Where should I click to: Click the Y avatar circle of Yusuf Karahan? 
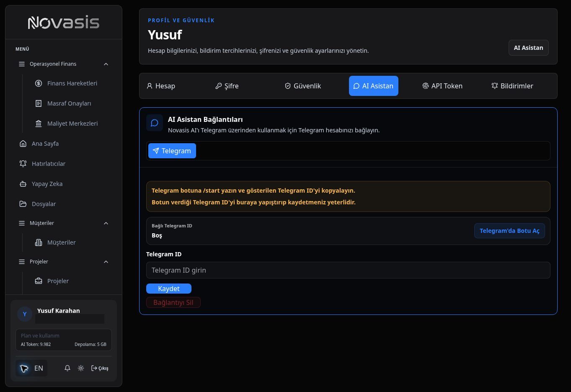click(25, 314)
